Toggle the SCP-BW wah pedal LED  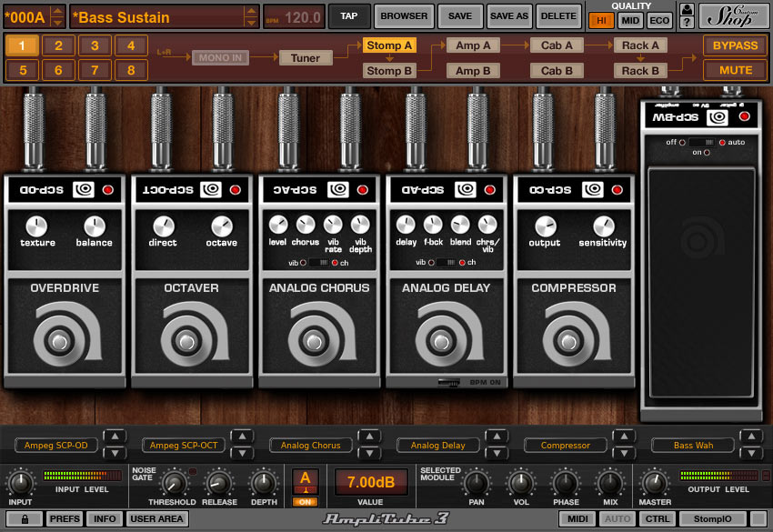click(745, 116)
